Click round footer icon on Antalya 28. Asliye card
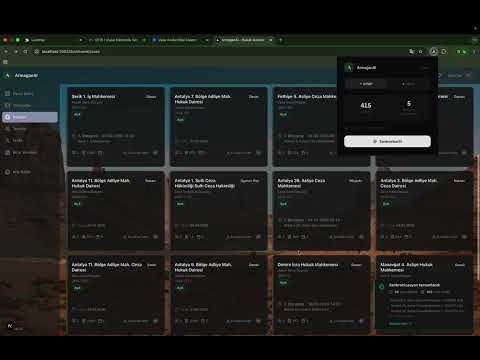Screen dimensions: 480x360 pos(361,237)
